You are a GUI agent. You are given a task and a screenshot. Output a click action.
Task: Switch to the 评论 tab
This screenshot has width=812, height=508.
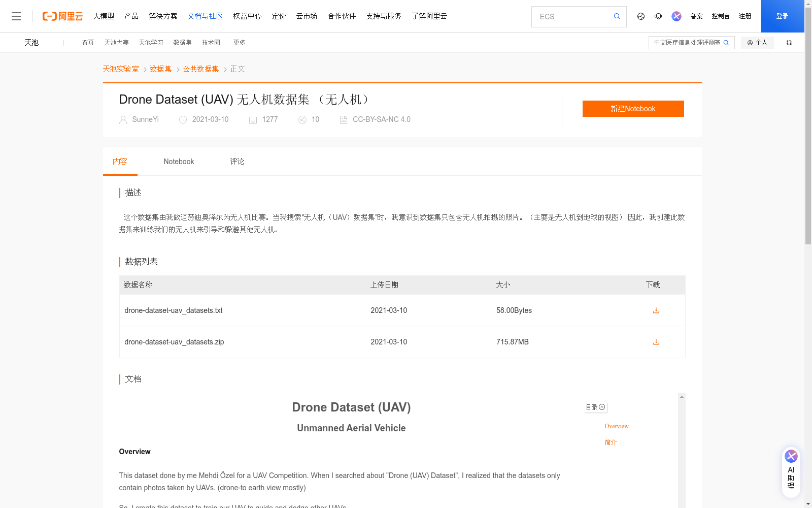tap(237, 162)
